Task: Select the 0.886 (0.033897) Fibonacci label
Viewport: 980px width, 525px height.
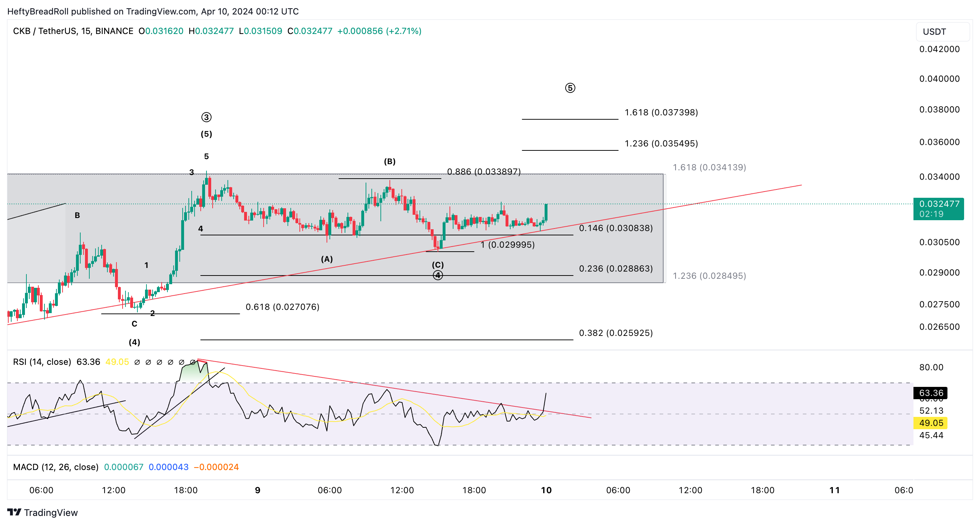Action: coord(483,172)
